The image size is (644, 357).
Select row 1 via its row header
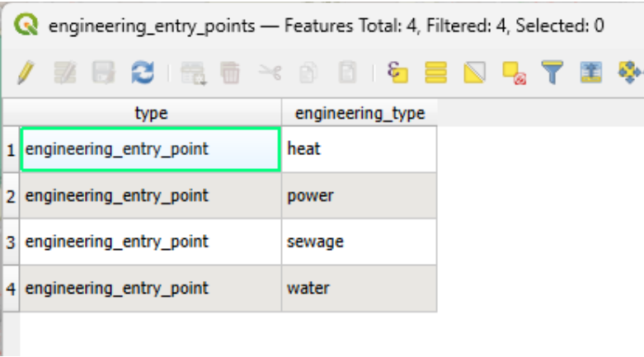click(11, 149)
